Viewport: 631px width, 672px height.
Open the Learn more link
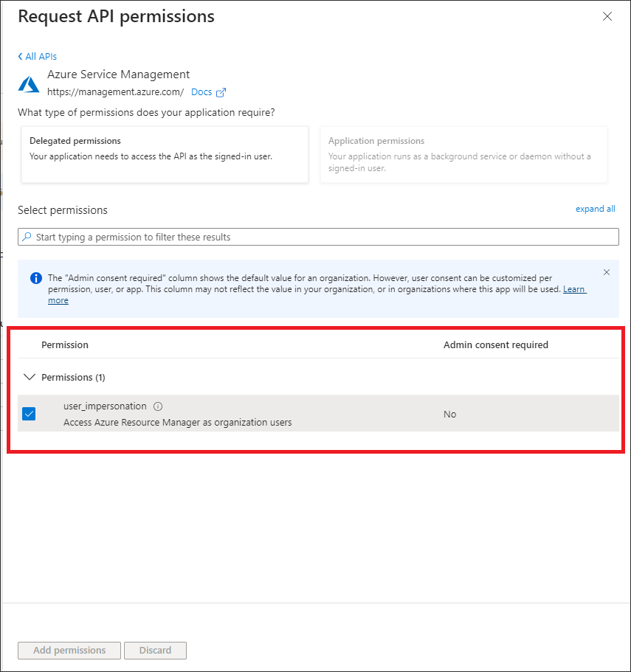tap(574, 289)
